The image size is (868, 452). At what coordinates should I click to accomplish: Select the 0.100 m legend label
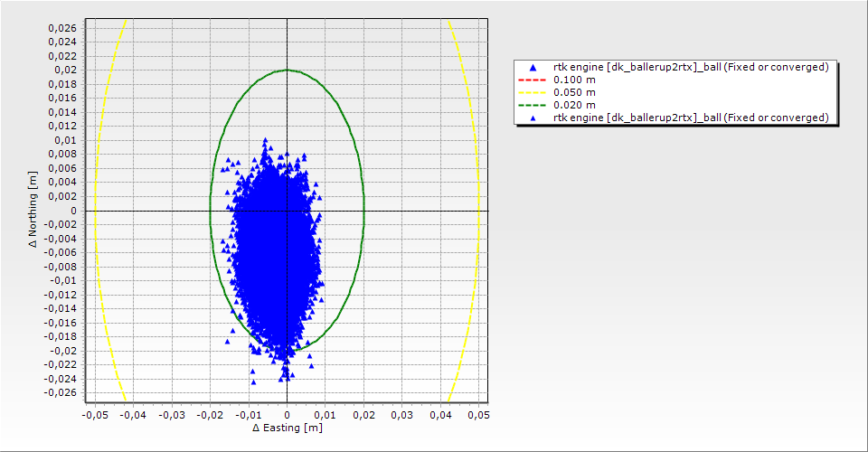pos(575,80)
